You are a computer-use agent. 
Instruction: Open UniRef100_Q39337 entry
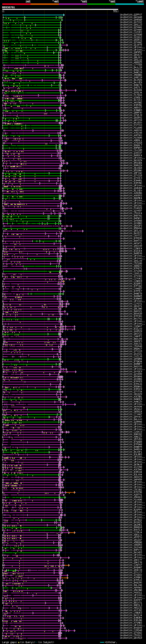(131, 153)
